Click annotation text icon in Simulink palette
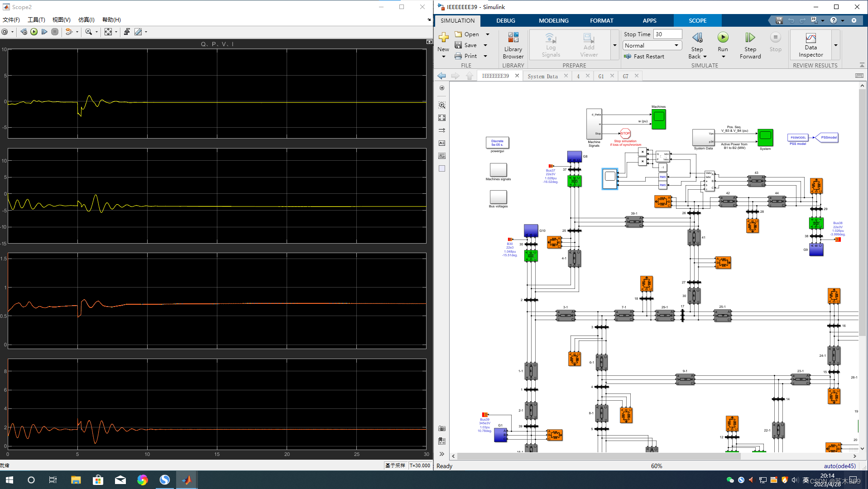 click(442, 143)
